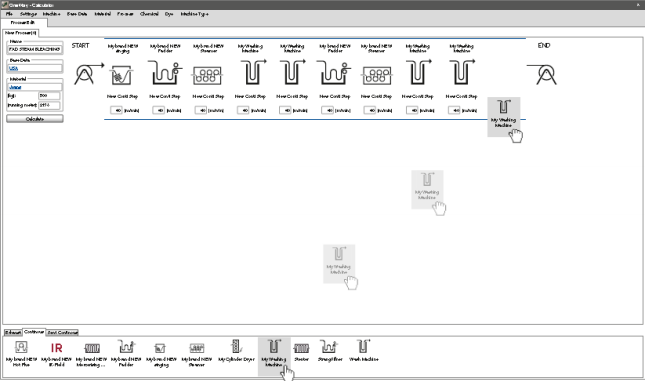
Task: Select the first Padder in the process line
Action: click(x=165, y=73)
